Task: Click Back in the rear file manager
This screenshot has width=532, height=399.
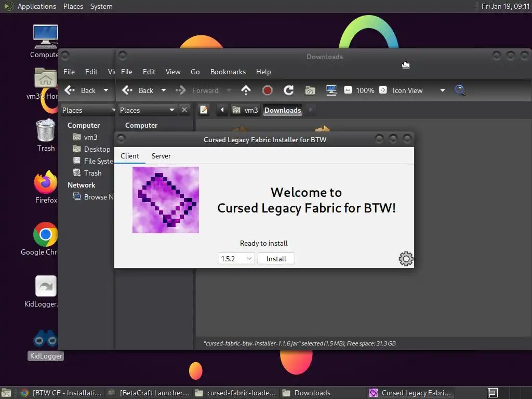Action: click(x=81, y=90)
